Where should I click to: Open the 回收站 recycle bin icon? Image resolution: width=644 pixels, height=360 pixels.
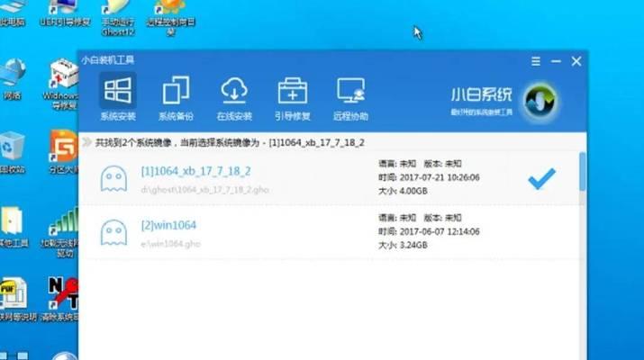(x=13, y=153)
